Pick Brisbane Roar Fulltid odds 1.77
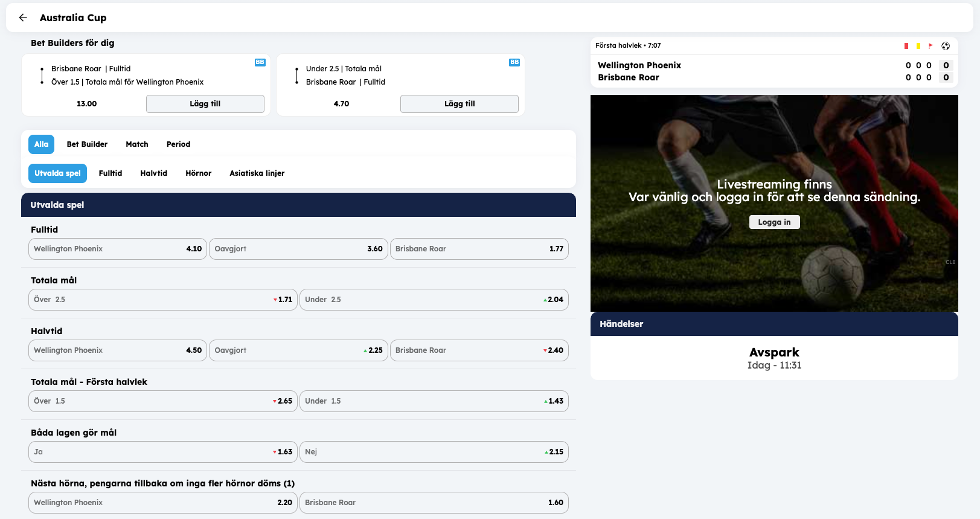 coord(479,249)
